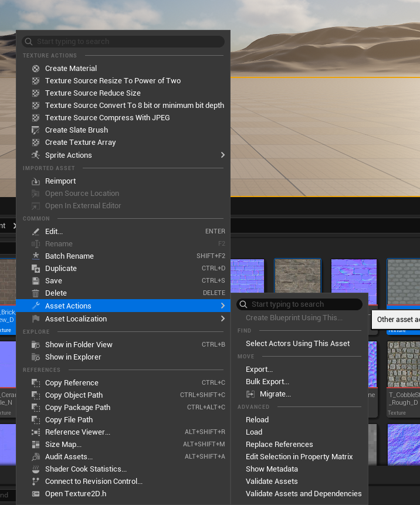Viewport: 420px width, 505px height.
Task: Click the Asset Actions wrench icon
Action: [x=36, y=306]
